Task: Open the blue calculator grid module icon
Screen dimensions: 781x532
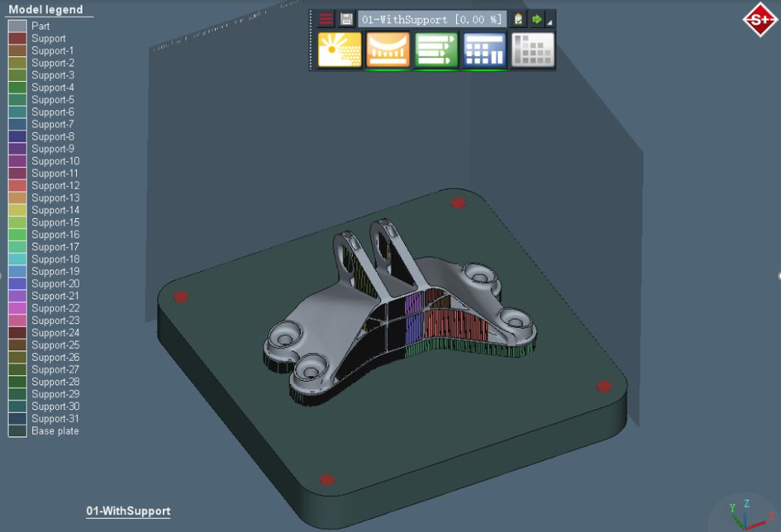Action: [x=484, y=50]
